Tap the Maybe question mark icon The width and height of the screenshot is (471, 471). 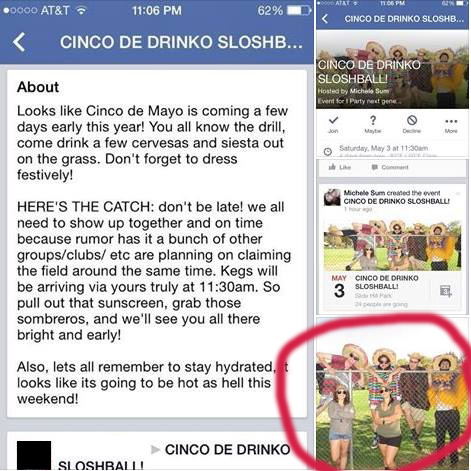[x=373, y=120]
